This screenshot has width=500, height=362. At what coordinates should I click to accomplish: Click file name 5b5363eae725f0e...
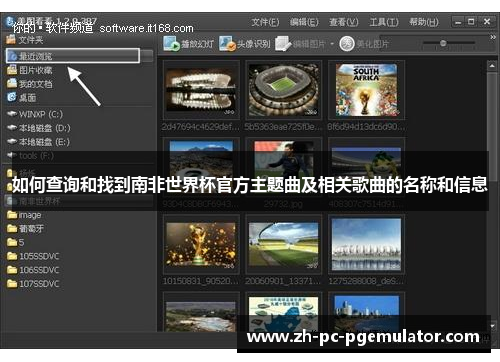(x=283, y=127)
